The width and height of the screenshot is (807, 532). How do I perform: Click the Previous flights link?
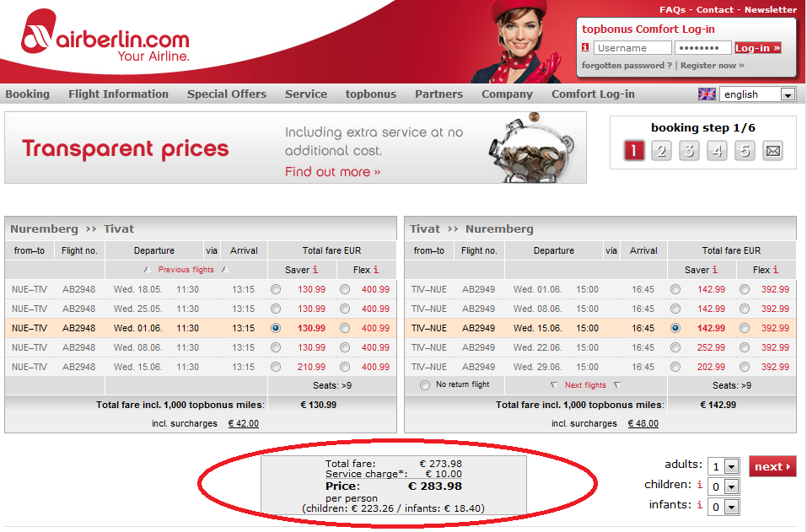[x=186, y=270]
